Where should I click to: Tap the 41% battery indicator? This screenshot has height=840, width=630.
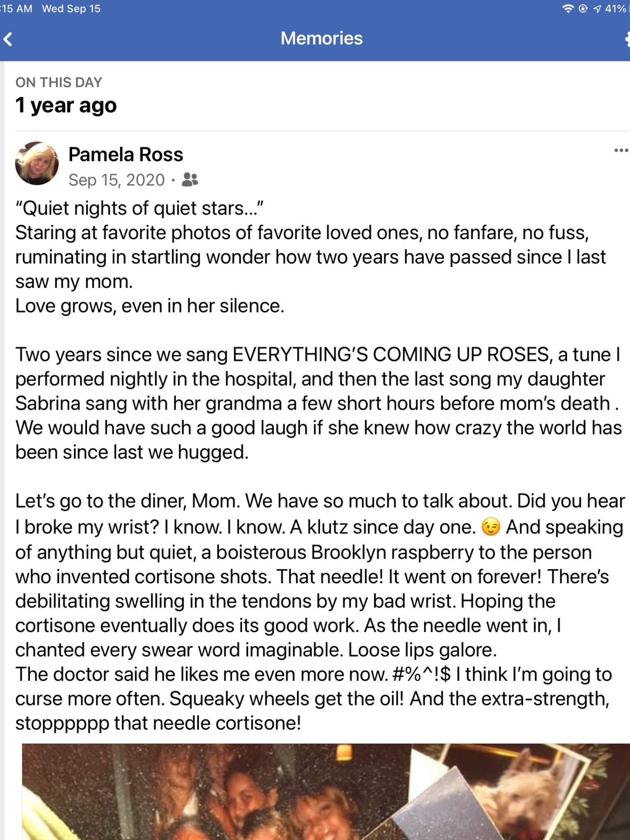[615, 9]
